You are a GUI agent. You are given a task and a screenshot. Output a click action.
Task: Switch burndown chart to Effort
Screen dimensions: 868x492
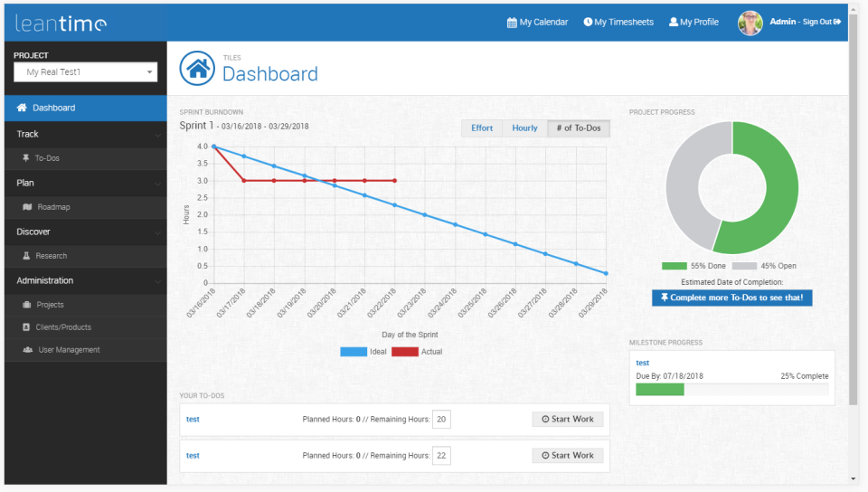point(482,128)
